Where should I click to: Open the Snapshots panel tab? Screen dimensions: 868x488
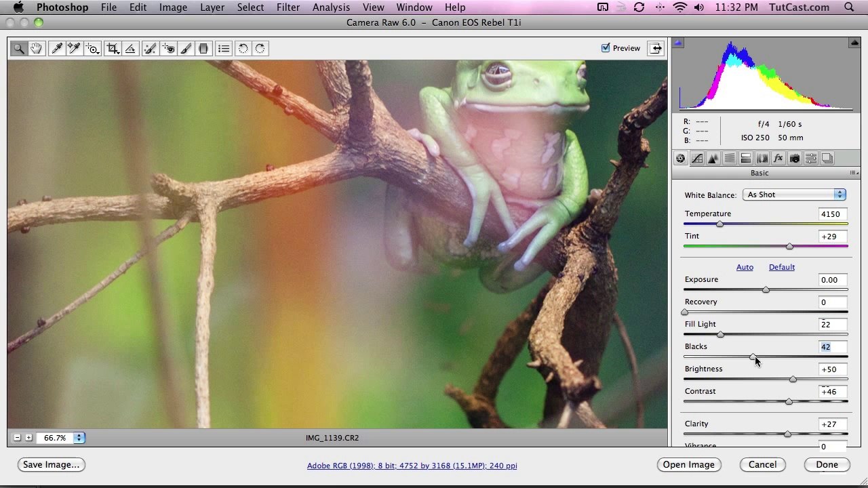pyautogui.click(x=827, y=159)
